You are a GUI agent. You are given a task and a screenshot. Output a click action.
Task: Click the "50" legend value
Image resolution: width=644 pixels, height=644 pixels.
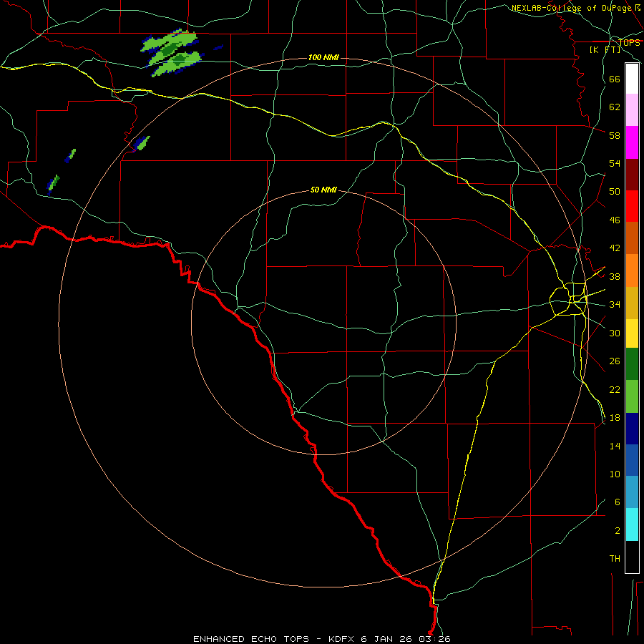615,192
